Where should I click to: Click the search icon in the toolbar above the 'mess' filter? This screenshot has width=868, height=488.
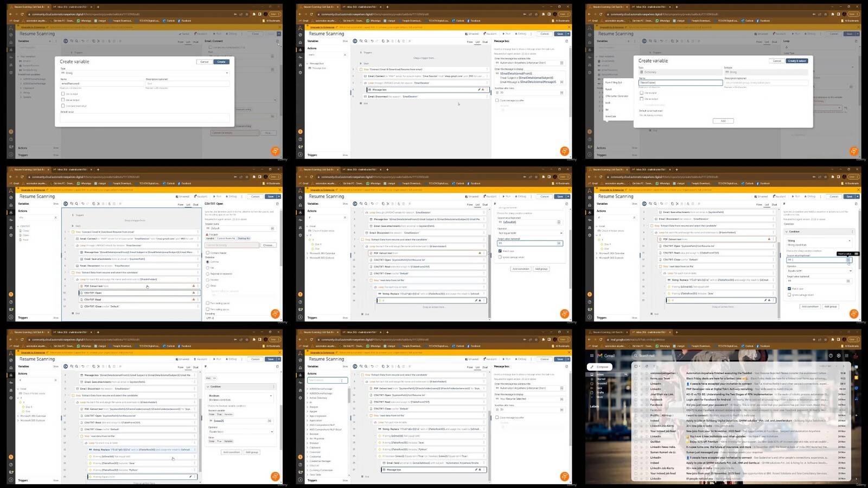click(x=366, y=41)
